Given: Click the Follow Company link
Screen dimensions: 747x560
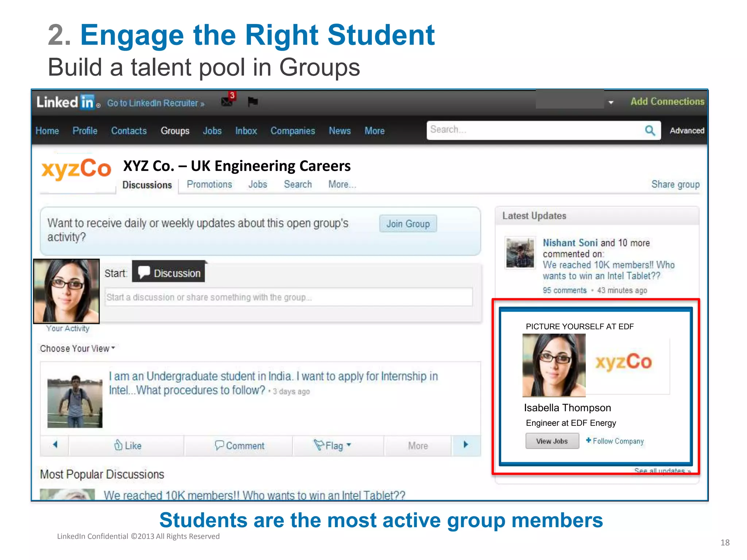Looking at the screenshot, I should (618, 441).
